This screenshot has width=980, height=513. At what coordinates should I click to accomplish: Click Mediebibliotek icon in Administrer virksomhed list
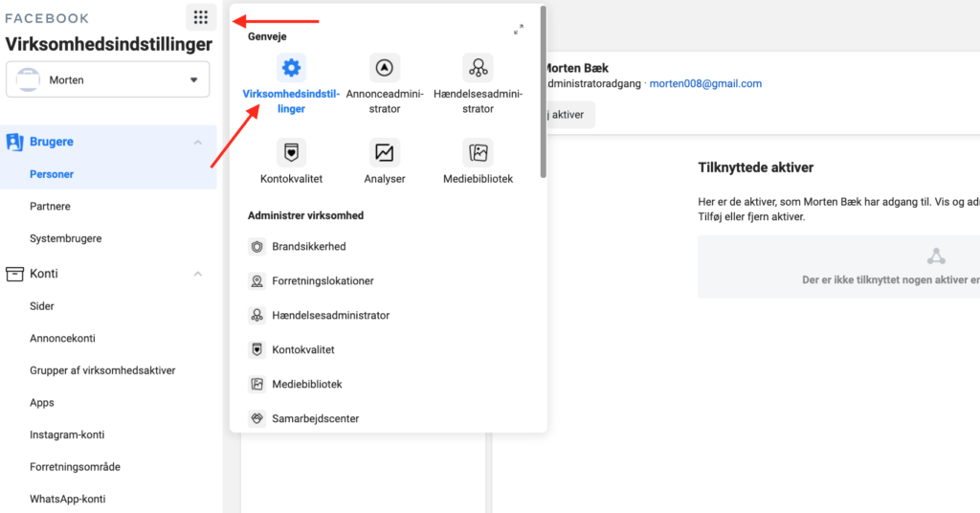tap(256, 385)
